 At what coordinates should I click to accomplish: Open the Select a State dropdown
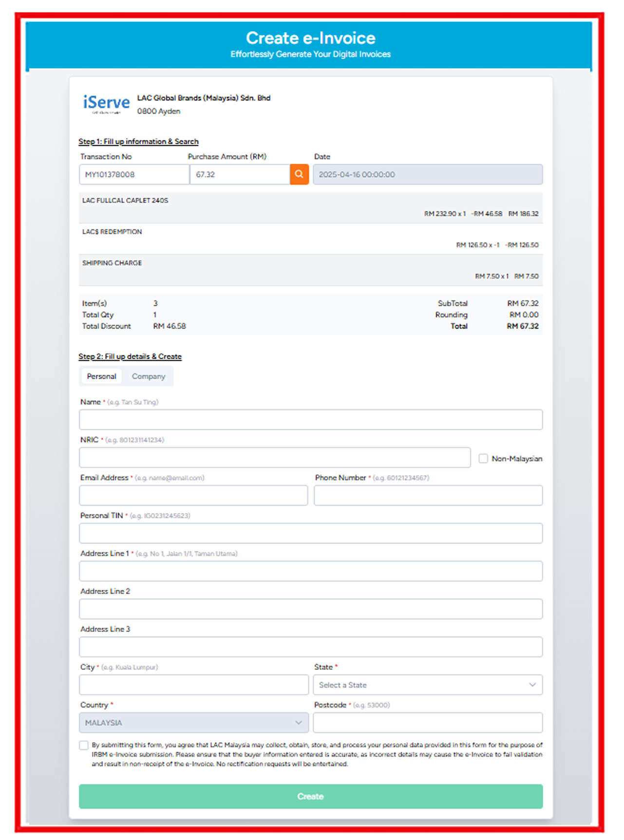[427, 685]
